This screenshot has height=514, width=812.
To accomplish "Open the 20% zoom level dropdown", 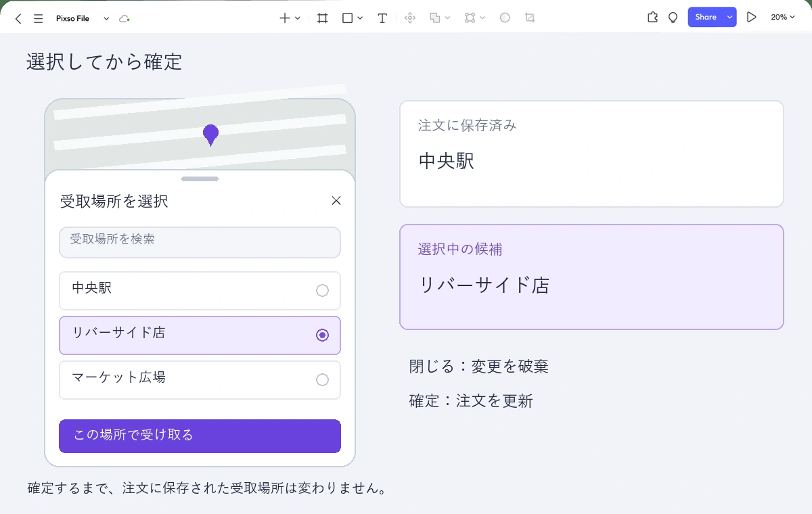I will coord(782,18).
